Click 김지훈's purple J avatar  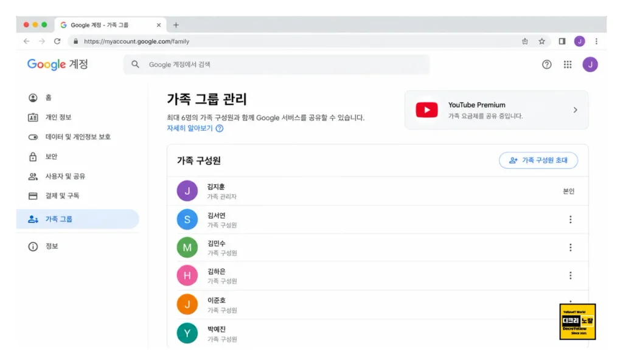(187, 191)
